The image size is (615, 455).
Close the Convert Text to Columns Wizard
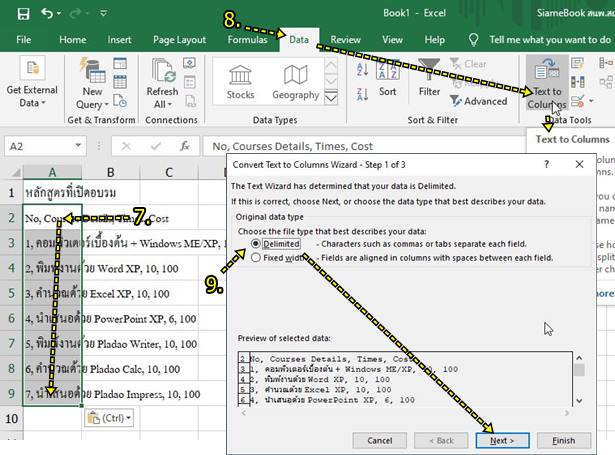[x=579, y=164]
